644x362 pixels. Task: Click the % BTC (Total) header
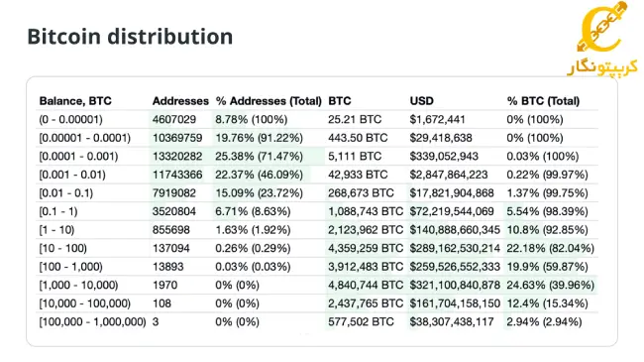(543, 101)
